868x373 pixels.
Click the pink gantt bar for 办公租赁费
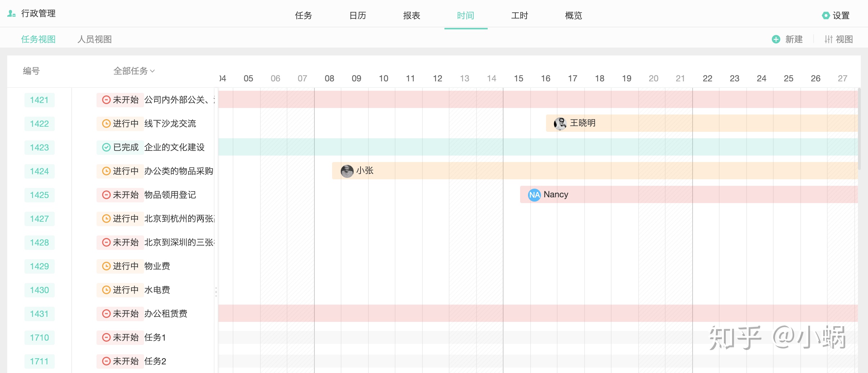tap(538, 313)
